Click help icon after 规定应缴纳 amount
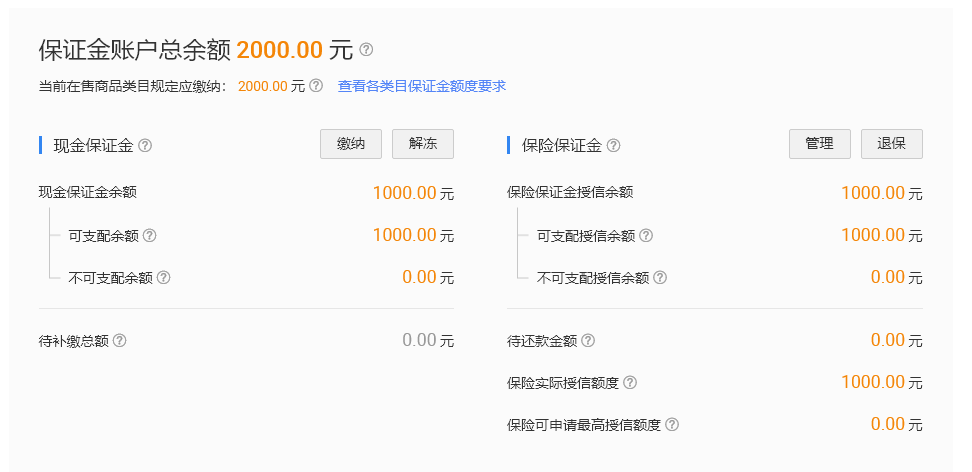 coord(316,85)
